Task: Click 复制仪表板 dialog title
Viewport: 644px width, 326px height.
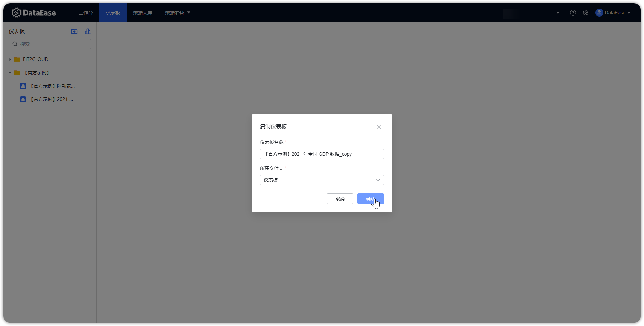Action: [x=273, y=127]
